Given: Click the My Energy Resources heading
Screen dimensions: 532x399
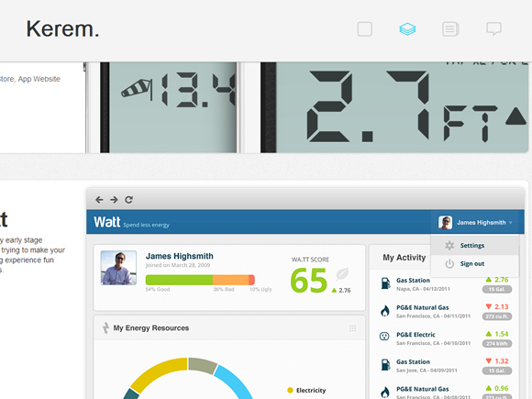Looking at the screenshot, I should pyautogui.click(x=151, y=328).
